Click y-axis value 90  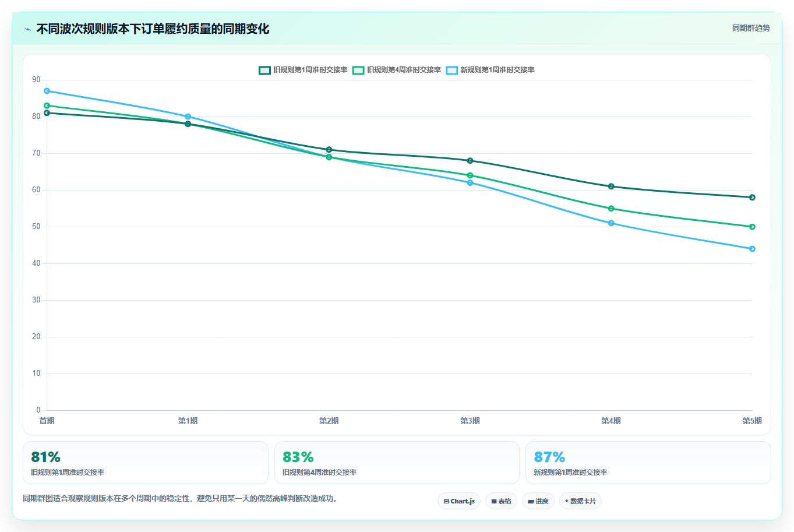coord(36,80)
